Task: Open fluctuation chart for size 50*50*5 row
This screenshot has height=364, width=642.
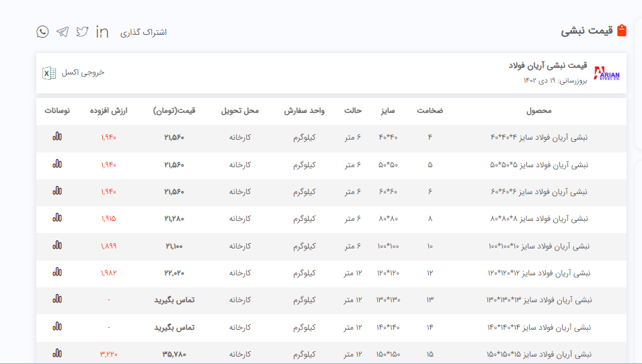Action: pos(57,165)
